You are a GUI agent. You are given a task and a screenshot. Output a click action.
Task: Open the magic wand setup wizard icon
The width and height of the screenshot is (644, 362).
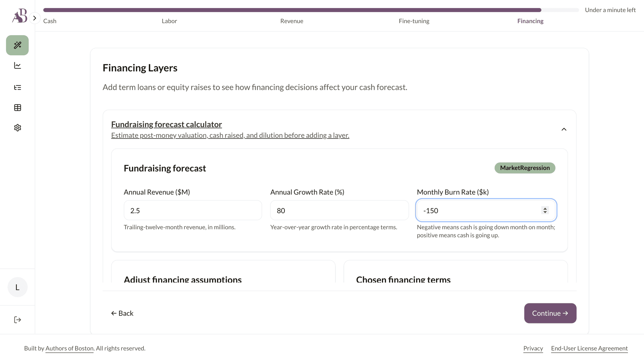[x=17, y=45]
